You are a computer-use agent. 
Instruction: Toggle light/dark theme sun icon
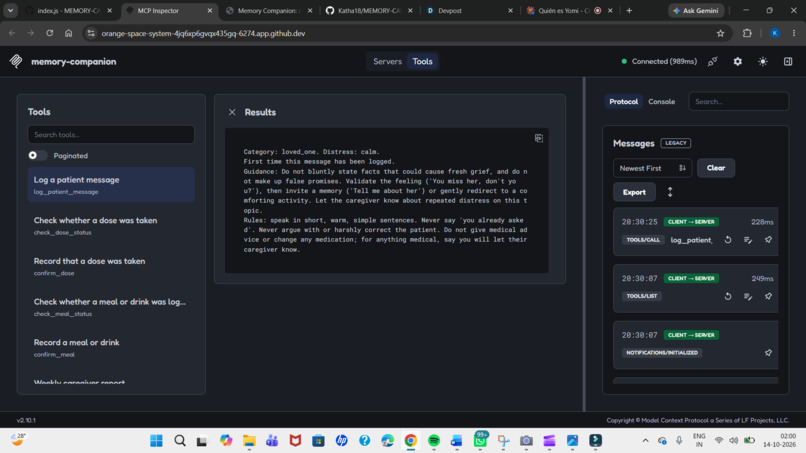click(x=763, y=61)
